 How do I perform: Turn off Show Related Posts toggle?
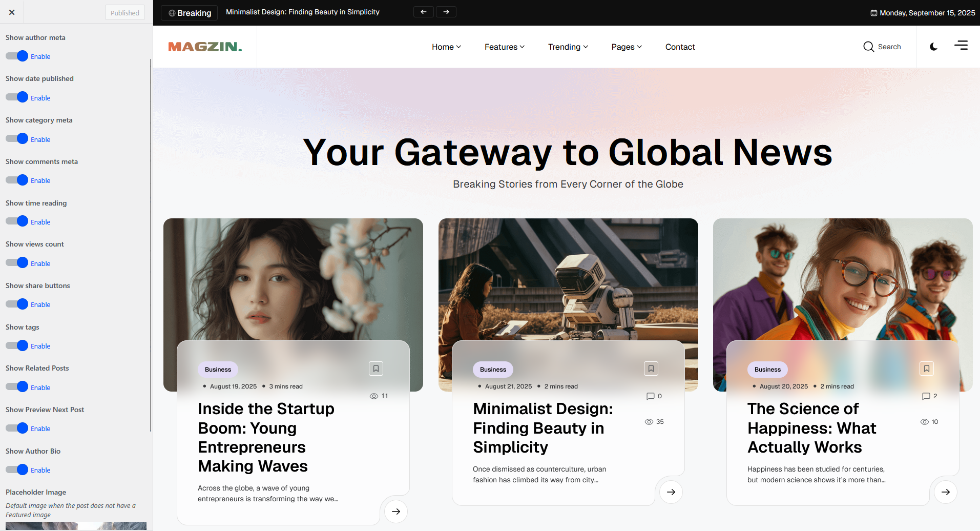point(17,387)
